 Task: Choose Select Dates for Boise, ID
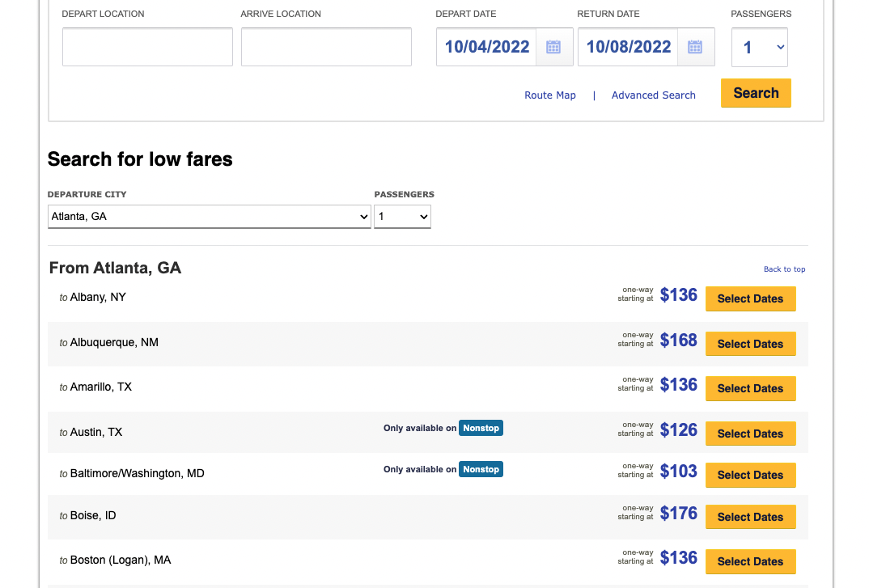point(750,517)
